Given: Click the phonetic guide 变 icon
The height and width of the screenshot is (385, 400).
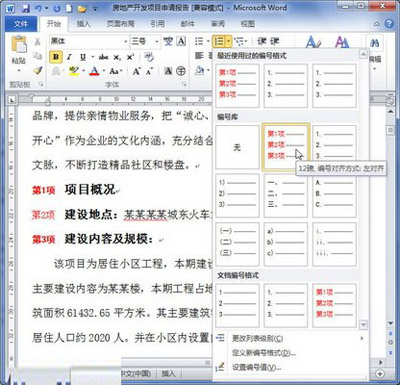Looking at the screenshot, I should 168,41.
